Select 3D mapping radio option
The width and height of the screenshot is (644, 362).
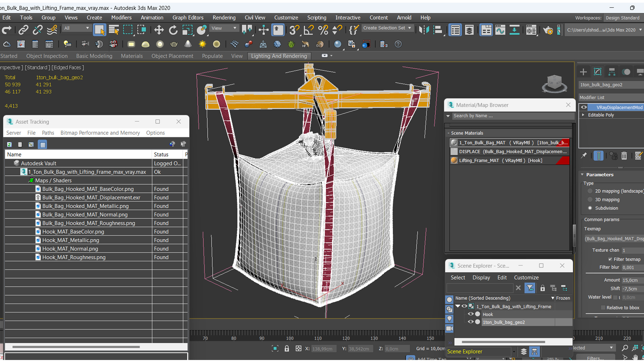click(x=590, y=199)
